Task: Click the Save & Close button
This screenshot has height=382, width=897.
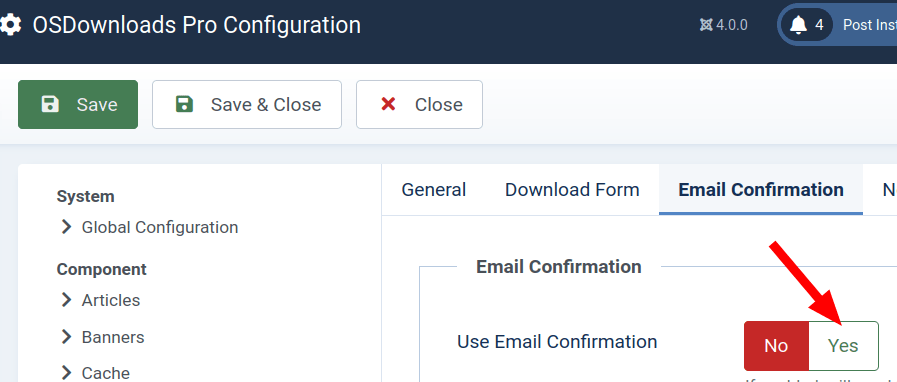Action: [x=247, y=104]
